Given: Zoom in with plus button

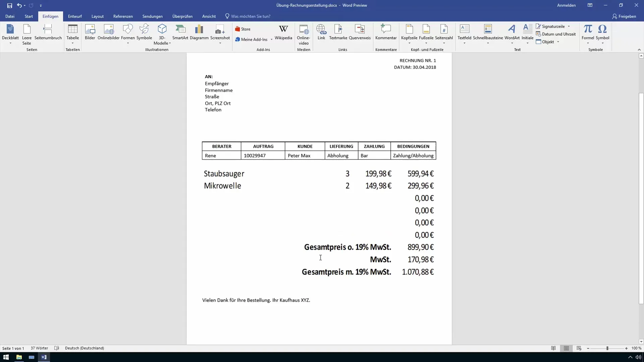Looking at the screenshot, I should [x=626, y=349].
